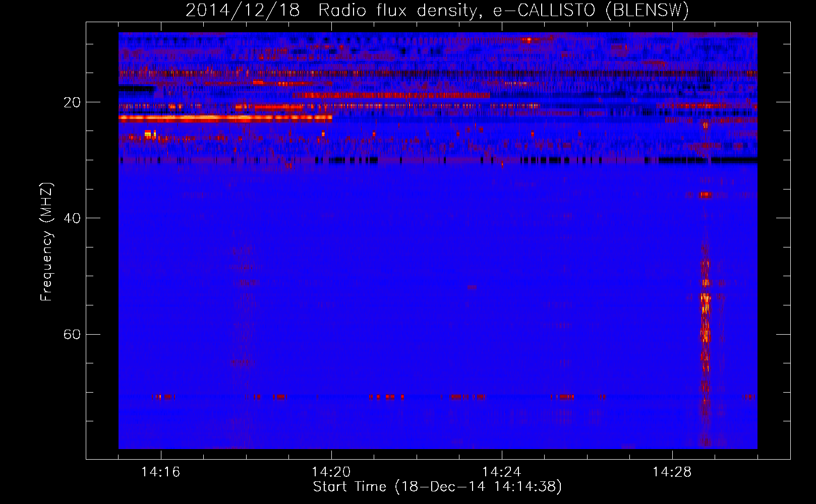
Task: Select the 14:28 time tick label
Action: (672, 472)
